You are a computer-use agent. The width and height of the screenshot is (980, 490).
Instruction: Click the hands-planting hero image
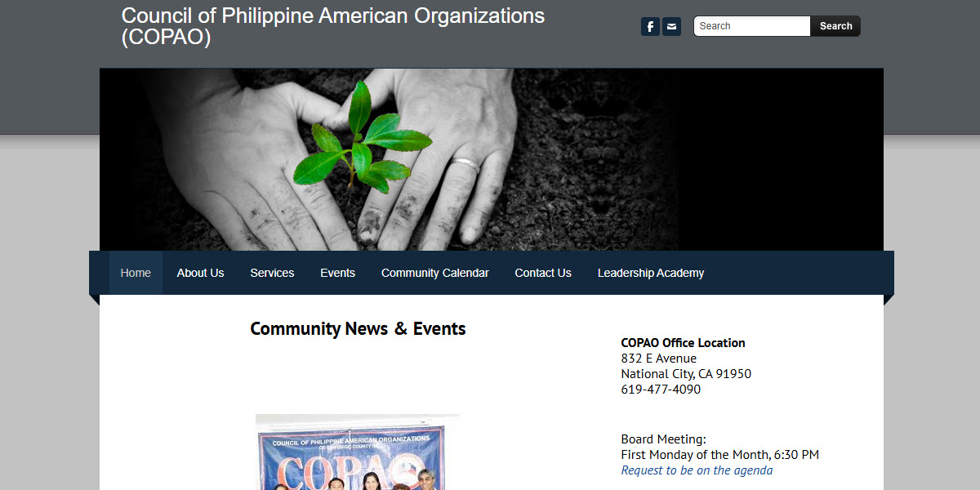pos(490,159)
